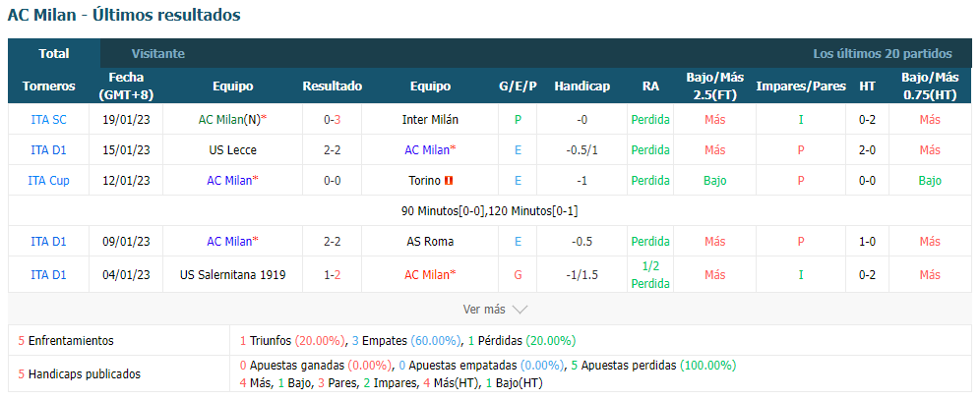980x399 pixels.
Task: Click the 0-3 result score
Action: tap(333, 119)
